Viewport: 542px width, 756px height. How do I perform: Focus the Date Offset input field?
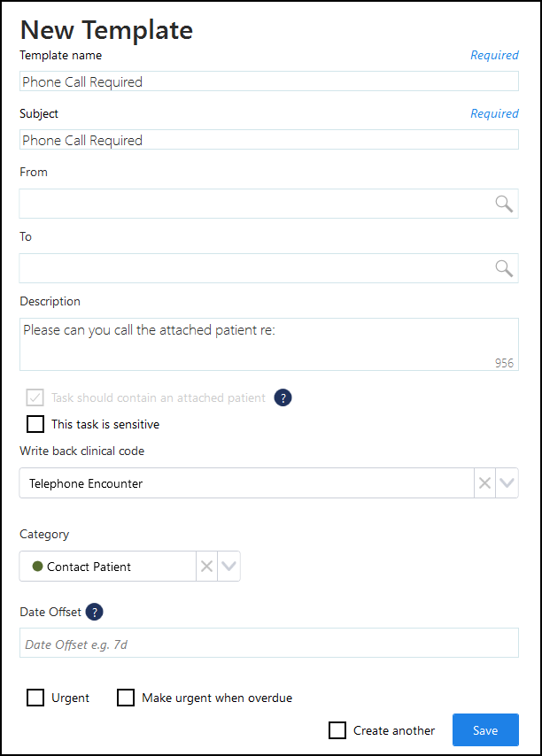tap(269, 643)
